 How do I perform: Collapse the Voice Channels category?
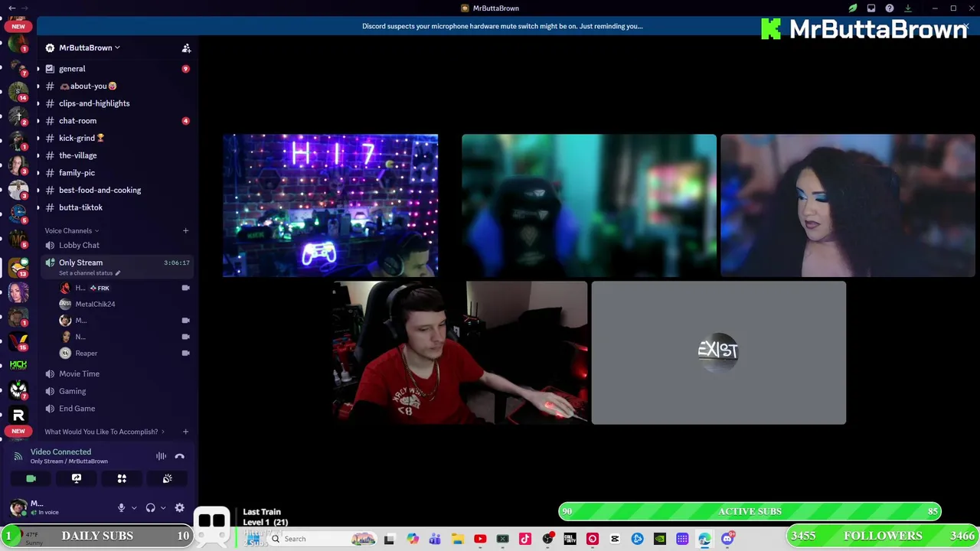point(71,230)
